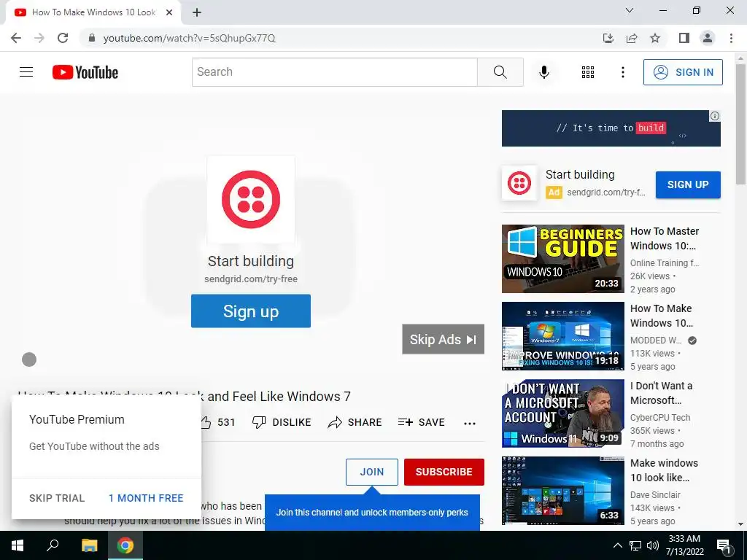Click the SIGN UP button in sidebar ad
747x560 pixels.
[688, 184]
